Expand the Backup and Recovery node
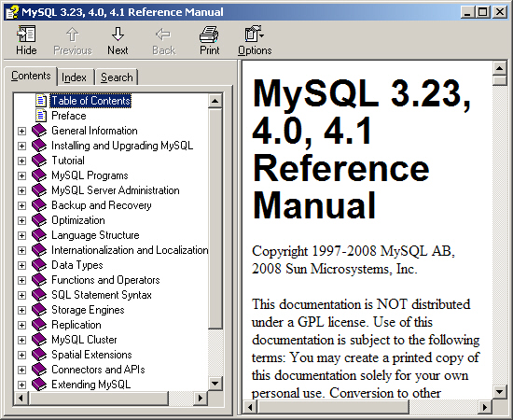 pyautogui.click(x=21, y=205)
